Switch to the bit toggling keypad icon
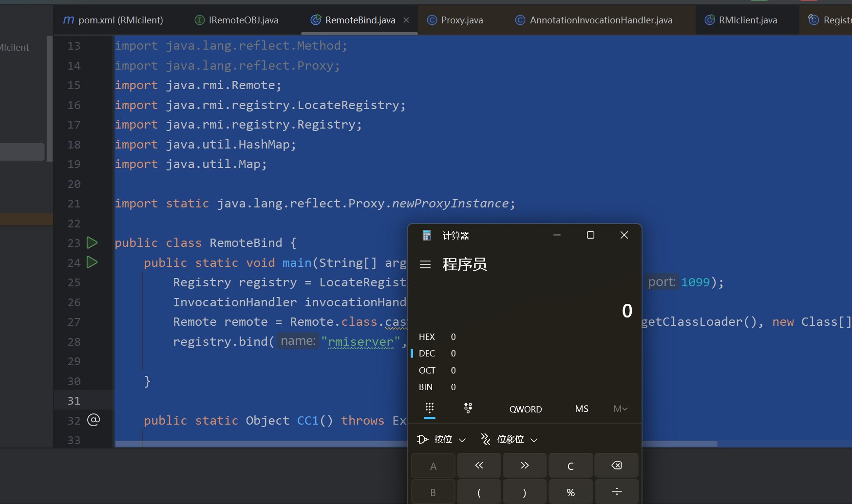 pos(468,408)
